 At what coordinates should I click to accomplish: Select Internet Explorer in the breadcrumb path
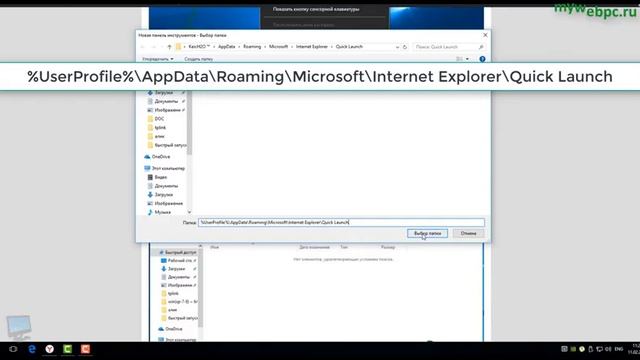pos(312,47)
